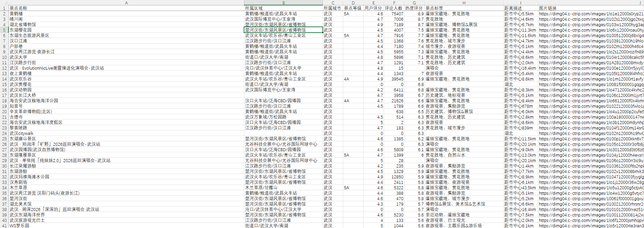Select the 距市中心839m distance cell
This screenshot has width=644, height=228.
point(521,128)
